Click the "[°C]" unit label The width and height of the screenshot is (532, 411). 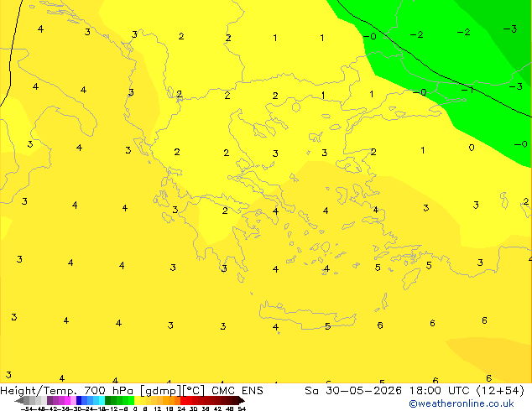pos(194,391)
